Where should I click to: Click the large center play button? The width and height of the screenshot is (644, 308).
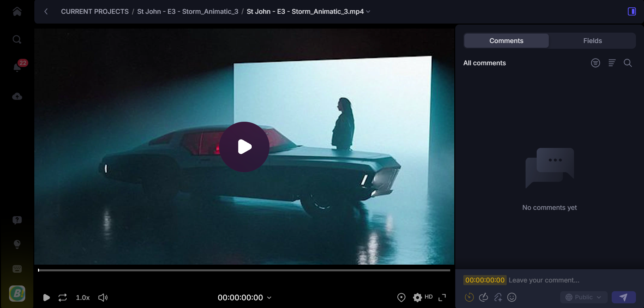(244, 147)
